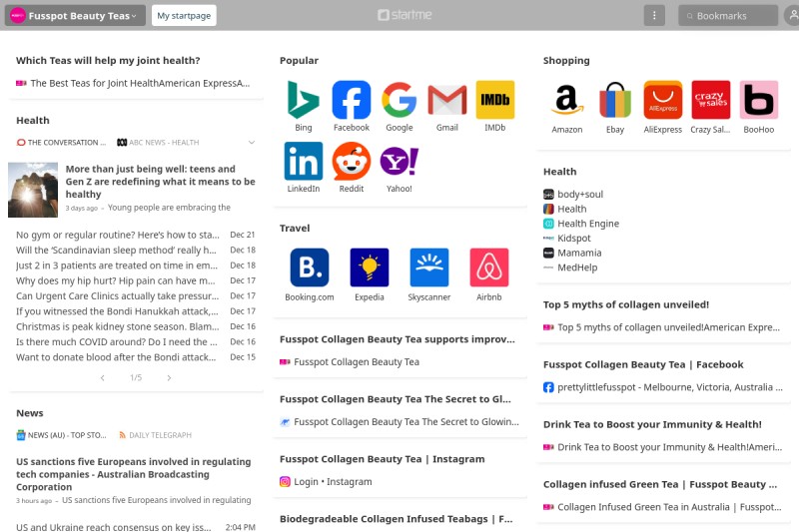This screenshot has height=532, width=799.
Task: Open the Mamamia link
Action: click(x=579, y=253)
